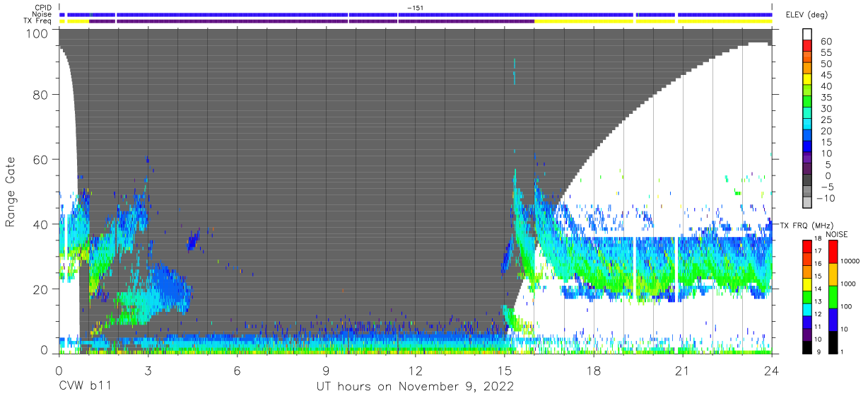Click the 35 tick on the ELEV color bar
Image resolution: width=868 pixels, height=401 pixels.
(x=826, y=97)
